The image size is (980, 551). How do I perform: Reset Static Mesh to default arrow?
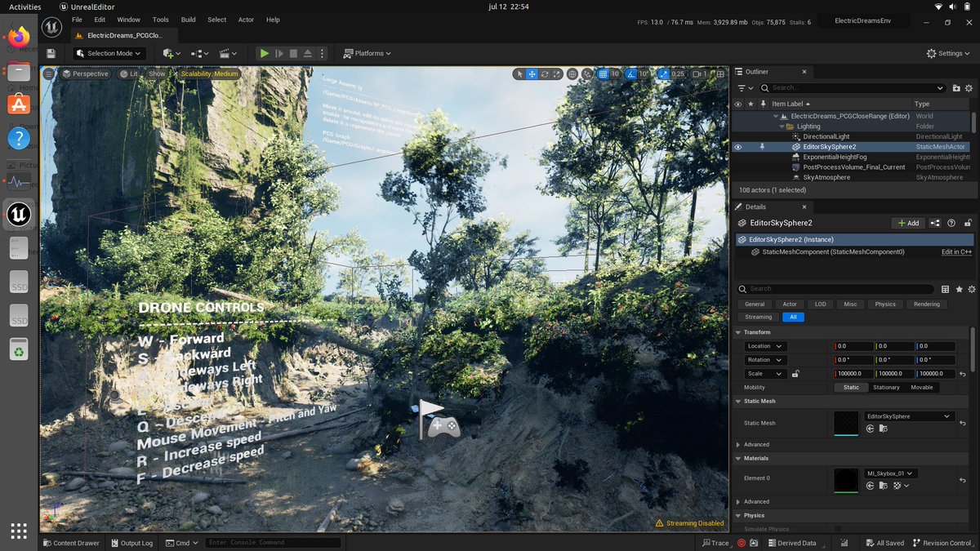coord(964,423)
